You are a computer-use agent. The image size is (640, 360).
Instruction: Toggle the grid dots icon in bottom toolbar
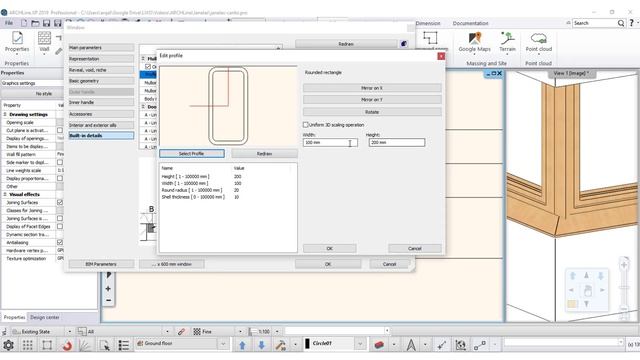pyautogui.click(x=27, y=345)
